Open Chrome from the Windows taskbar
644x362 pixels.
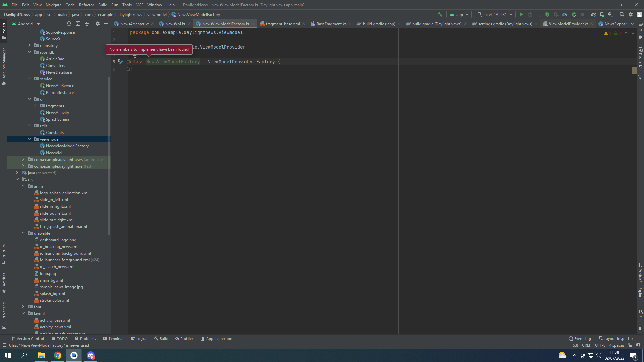58,355
